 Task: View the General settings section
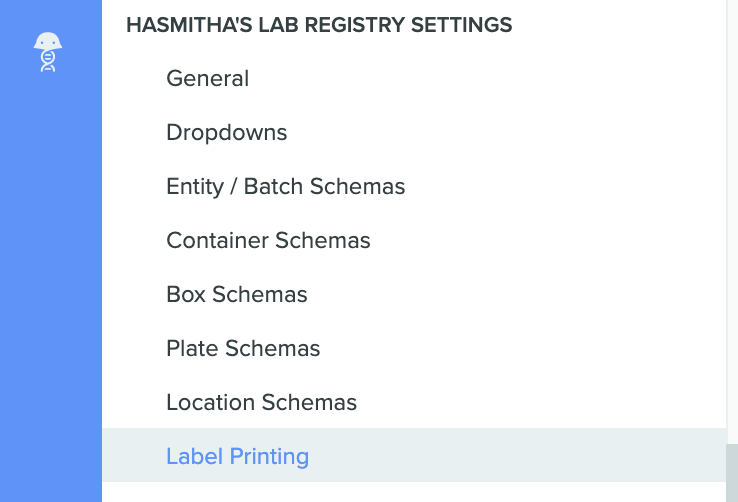point(208,78)
